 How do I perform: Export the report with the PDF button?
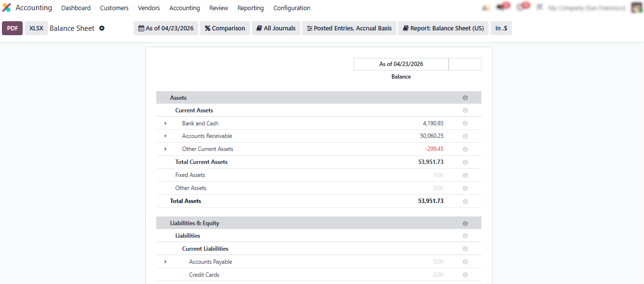tap(13, 28)
